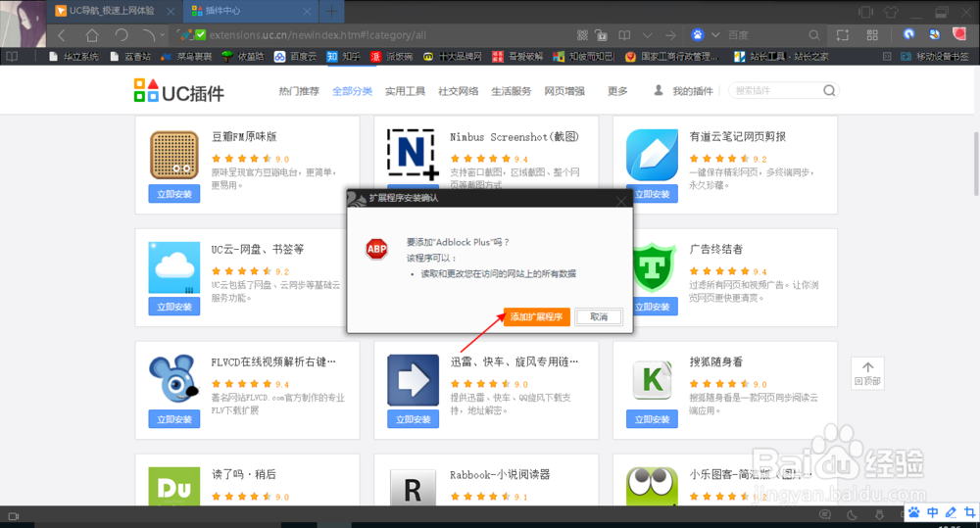980x528 pixels.
Task: Open the feedback chat bubble icon
Action: (825, 515)
